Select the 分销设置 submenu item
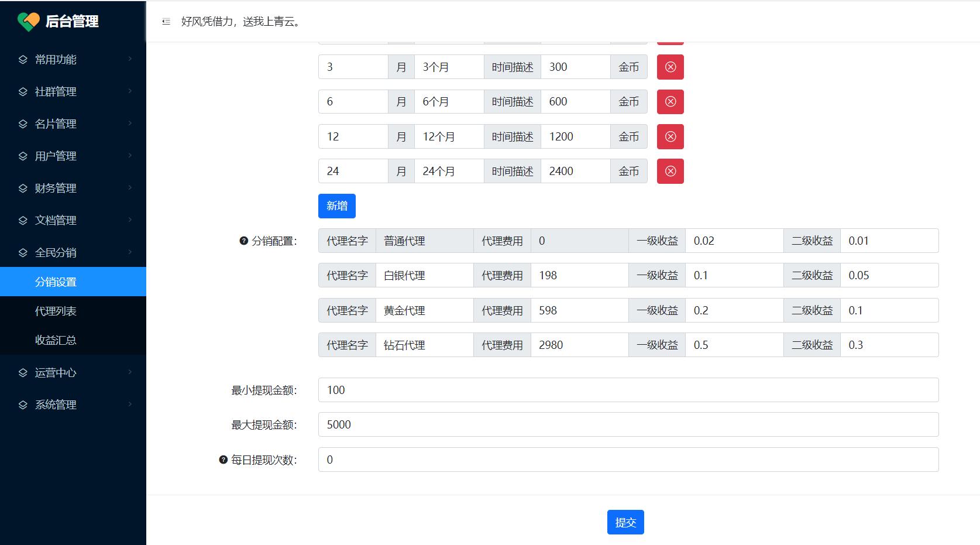Screen dimensions: 980x545 56,282
